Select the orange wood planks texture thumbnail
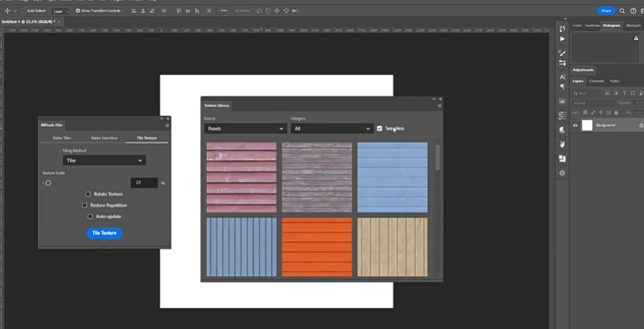Viewport: 644px width, 329px height. pos(317,247)
